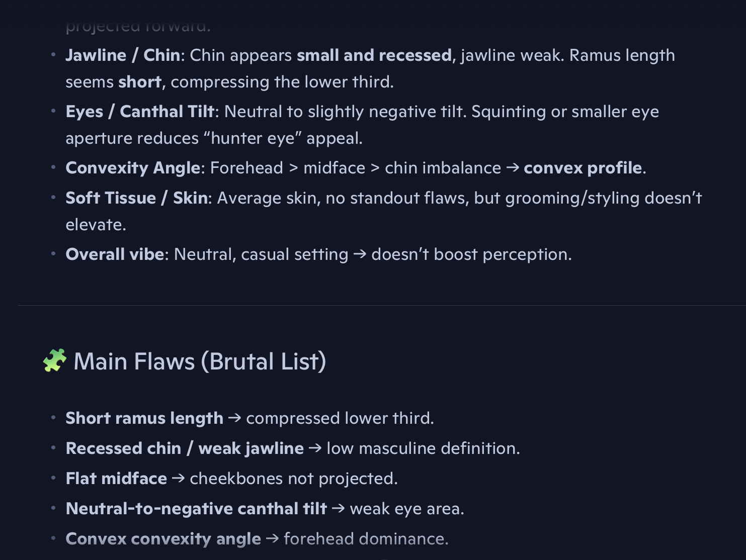This screenshot has width=746, height=560.
Task: Click the bold "Jawline / Chin" label
Action: pyautogui.click(x=123, y=55)
